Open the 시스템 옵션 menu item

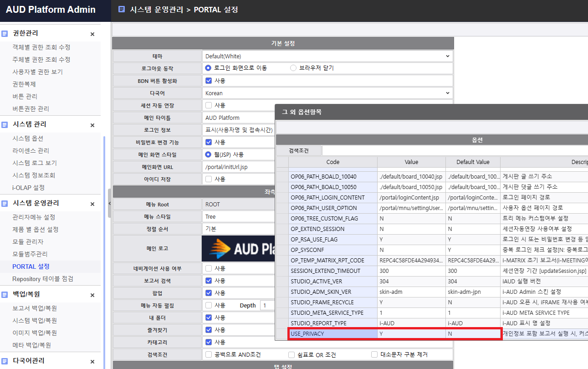tap(28, 138)
